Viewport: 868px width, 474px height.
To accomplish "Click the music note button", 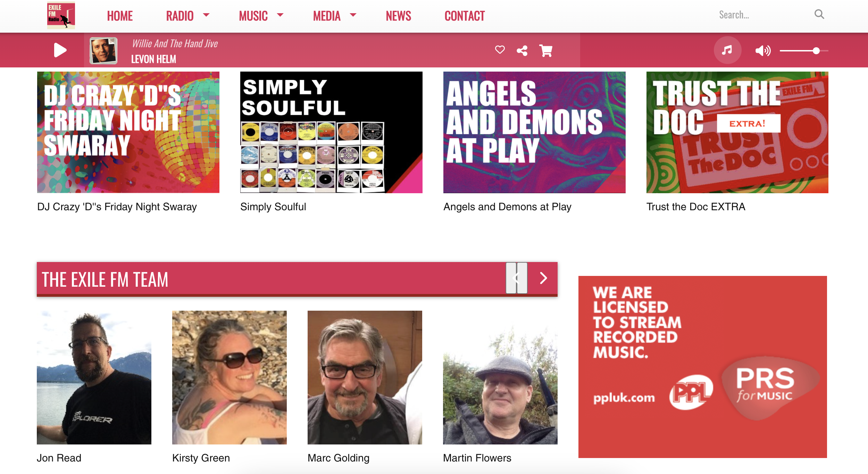I will pos(727,50).
